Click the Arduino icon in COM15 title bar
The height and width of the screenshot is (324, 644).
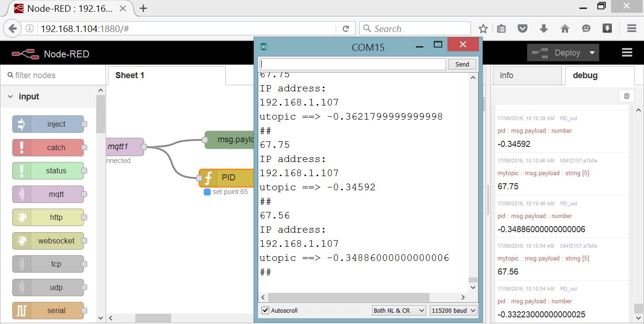[x=264, y=47]
